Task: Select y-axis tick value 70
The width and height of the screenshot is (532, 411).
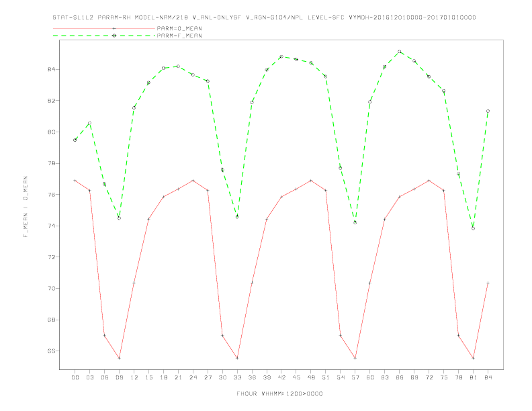Action: [x=51, y=289]
